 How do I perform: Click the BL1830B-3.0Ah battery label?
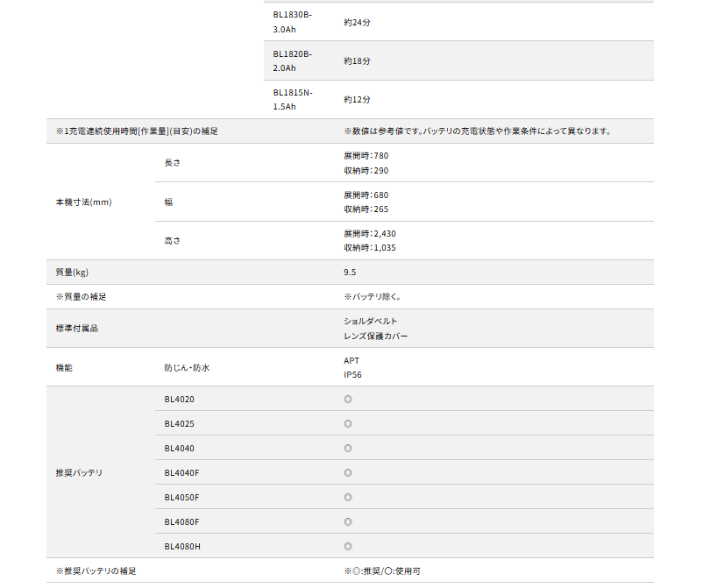(x=292, y=22)
